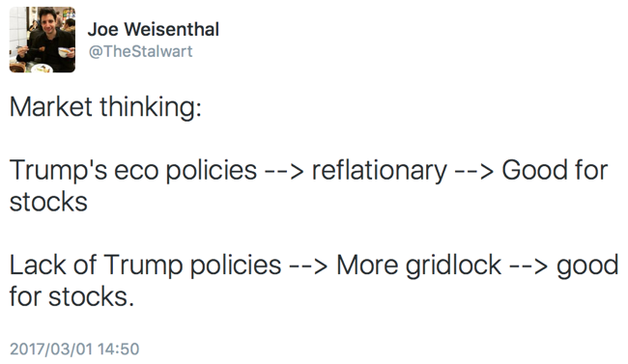Open Joe Weisenthal's profile photo
This screenshot has height=364, width=628.
(x=43, y=40)
